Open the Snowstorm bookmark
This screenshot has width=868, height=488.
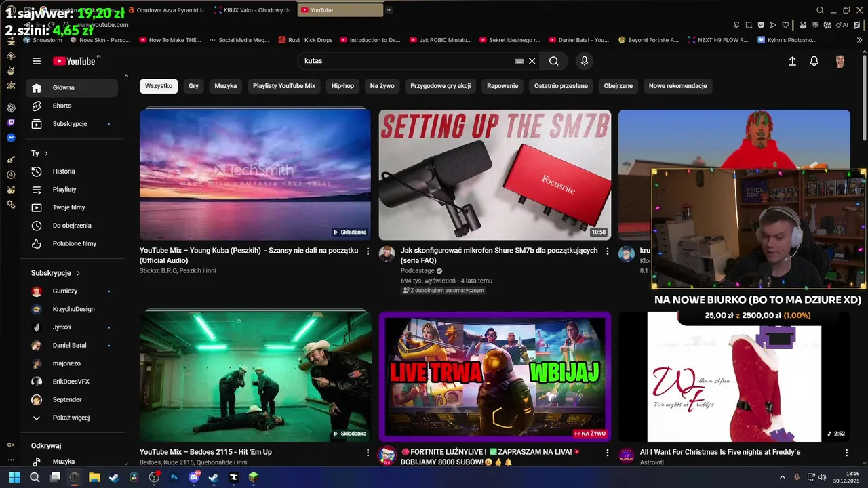(x=43, y=40)
